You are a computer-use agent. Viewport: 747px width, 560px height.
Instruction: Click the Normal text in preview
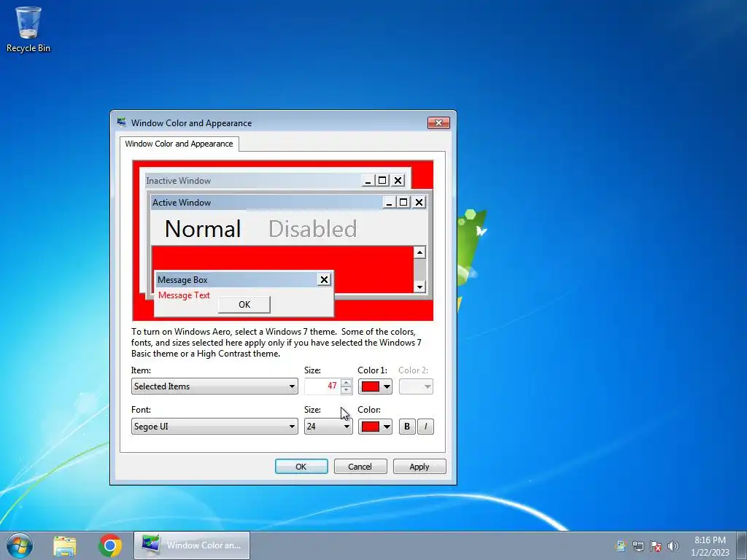point(203,229)
